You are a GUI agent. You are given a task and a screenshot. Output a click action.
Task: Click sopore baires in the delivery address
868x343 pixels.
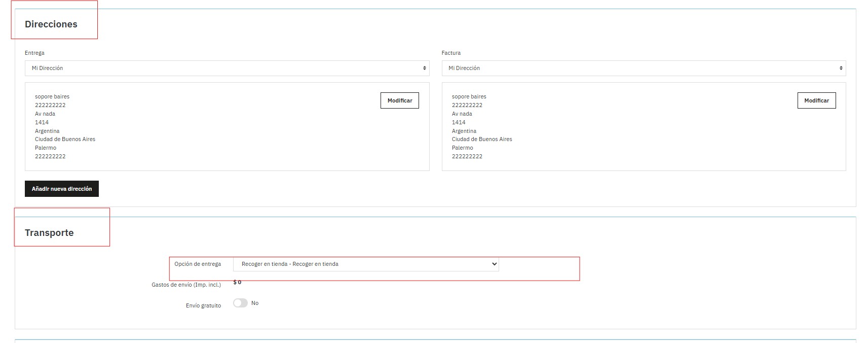tap(52, 96)
